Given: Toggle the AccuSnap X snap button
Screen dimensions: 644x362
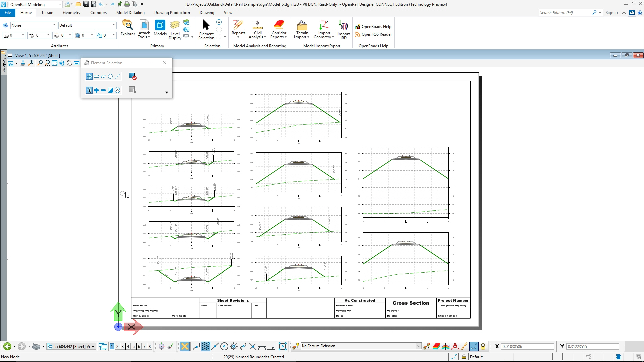Looking at the screenshot, I should (x=184, y=346).
